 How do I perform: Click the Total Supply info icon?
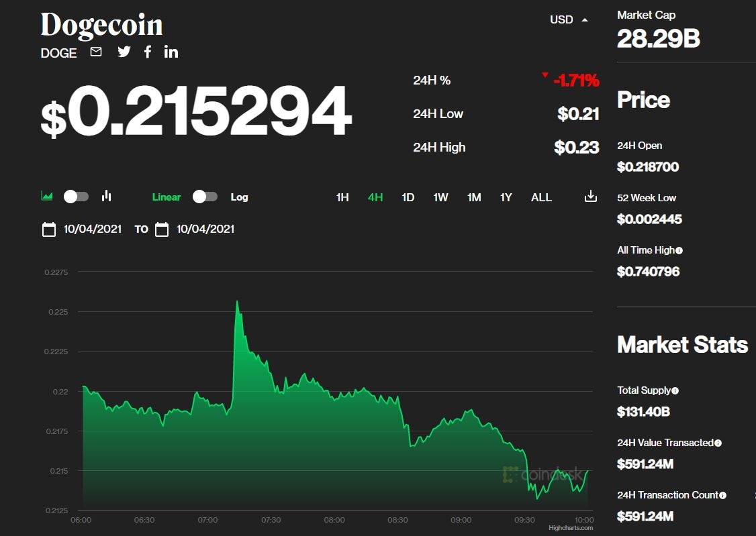[x=676, y=390]
